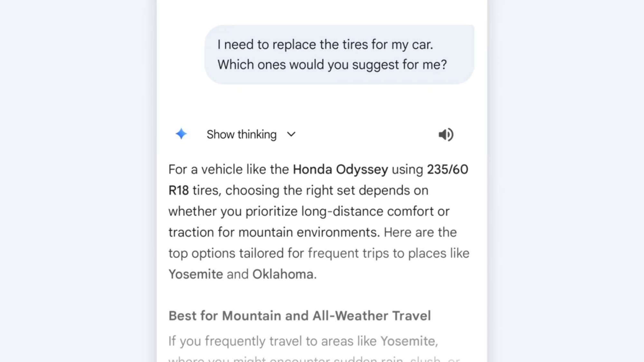This screenshot has height=362, width=644.
Task: Select the user message bubble about tires
Action: point(339,54)
